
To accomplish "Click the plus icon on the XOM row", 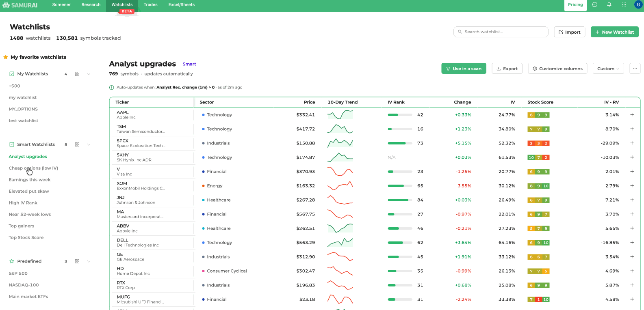I will tap(632, 186).
